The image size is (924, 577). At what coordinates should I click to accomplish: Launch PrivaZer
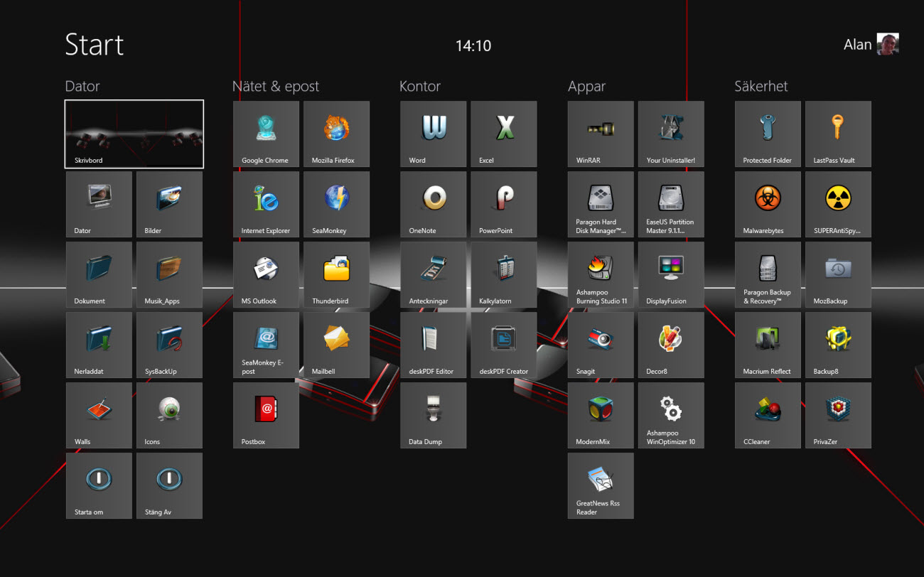coord(838,415)
